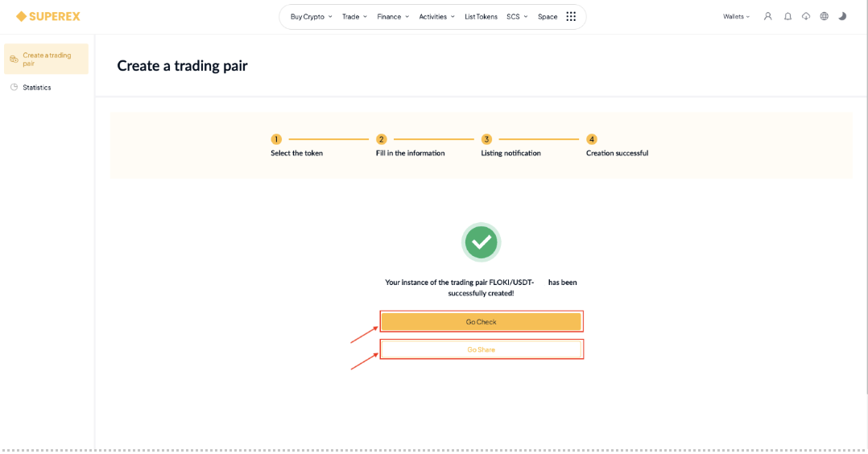
Task: Open the user profile icon
Action: click(768, 17)
